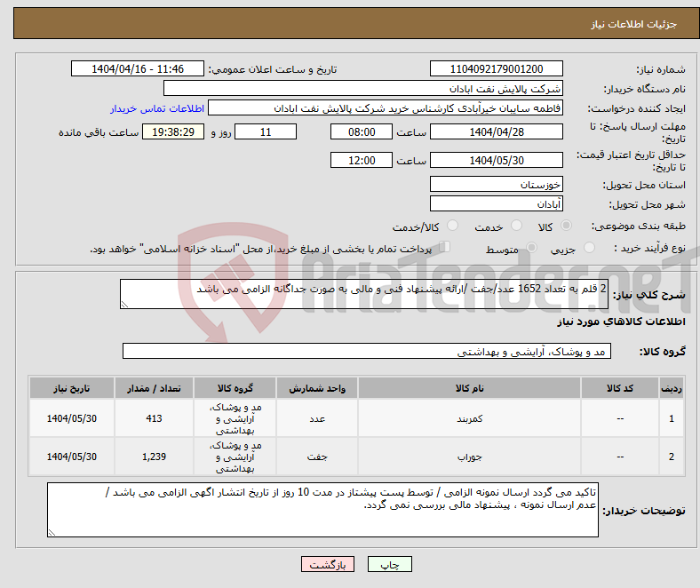
Task: Click the نام کالا column header
Action: pos(469,388)
